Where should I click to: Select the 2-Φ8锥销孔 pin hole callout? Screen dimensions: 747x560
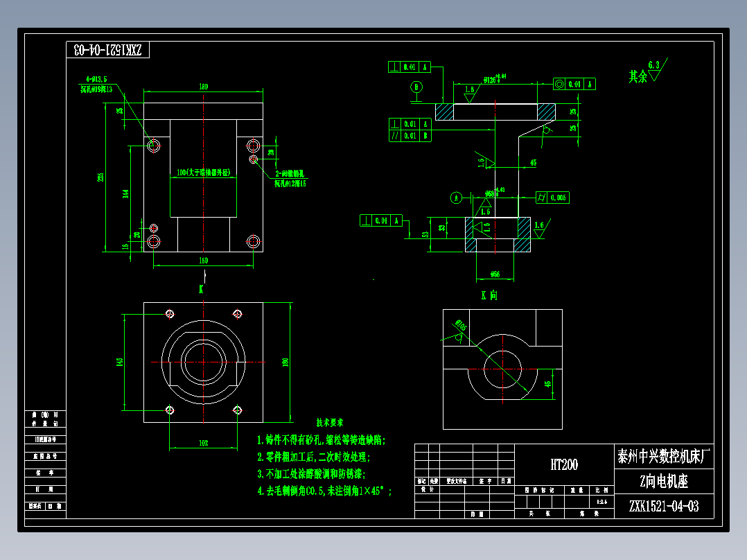pyautogui.click(x=290, y=174)
